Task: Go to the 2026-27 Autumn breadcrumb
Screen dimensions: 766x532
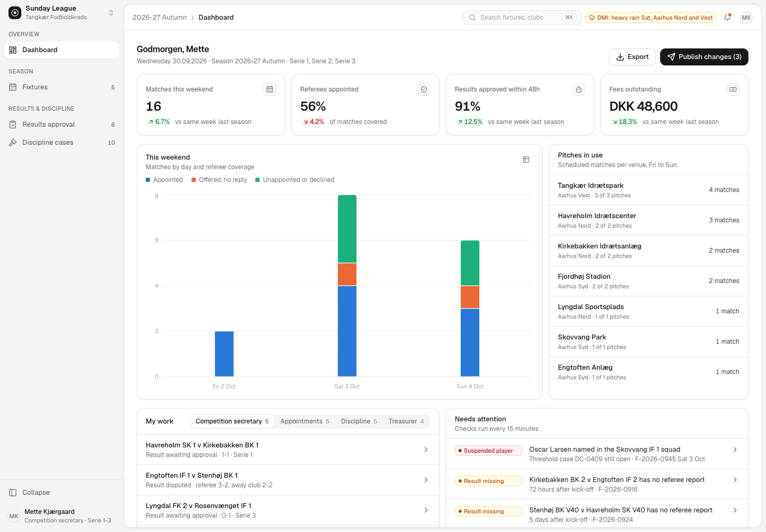Action: (160, 18)
